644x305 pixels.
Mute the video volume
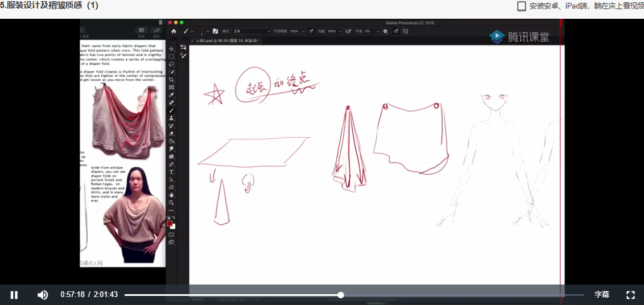coord(43,294)
